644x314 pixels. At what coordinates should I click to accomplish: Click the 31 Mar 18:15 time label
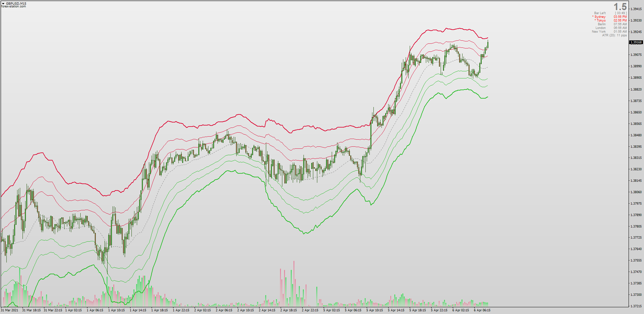(x=31, y=310)
